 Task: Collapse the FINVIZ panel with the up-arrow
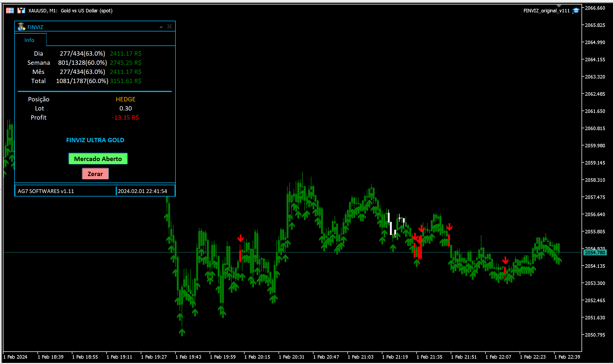coord(161,27)
